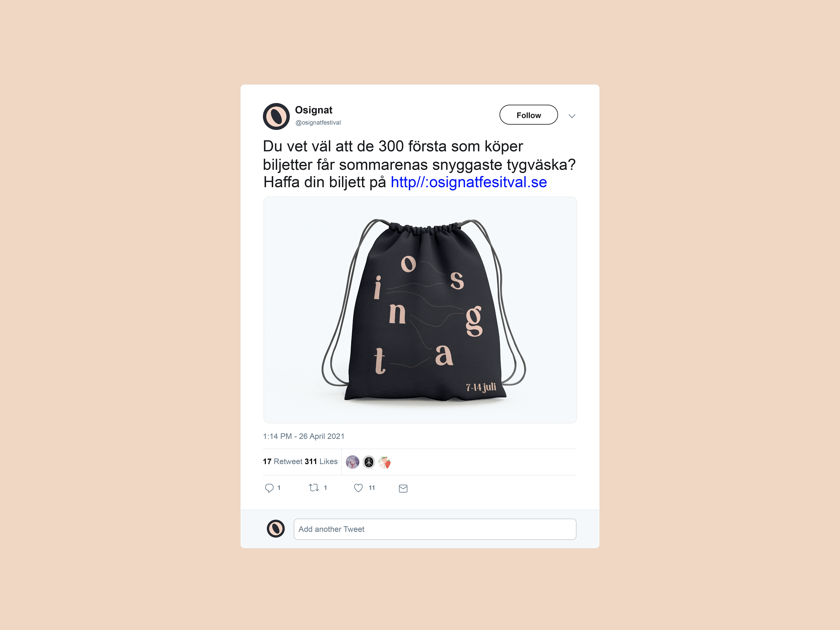
Task: Click the reply speech bubble icon
Action: 269,488
